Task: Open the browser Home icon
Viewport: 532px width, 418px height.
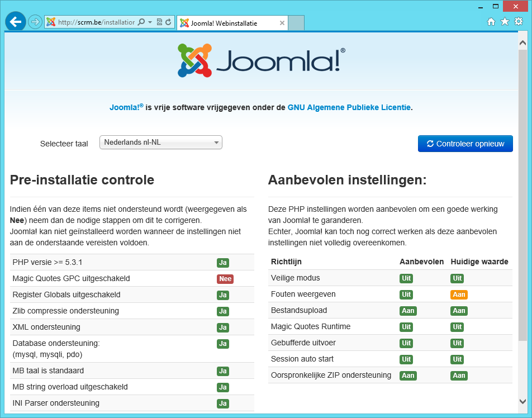Action: tap(491, 22)
